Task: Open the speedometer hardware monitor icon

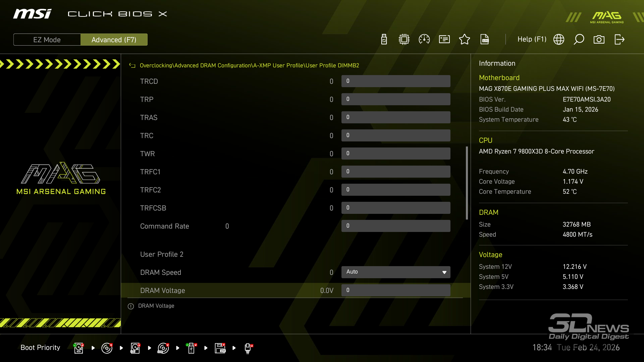Action: point(424,40)
